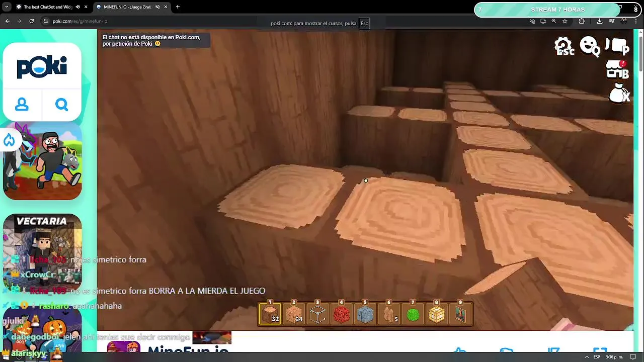Screen dimensions: 644x362
Task: Click ESP language indicator in taskbar
Action: coord(597,357)
